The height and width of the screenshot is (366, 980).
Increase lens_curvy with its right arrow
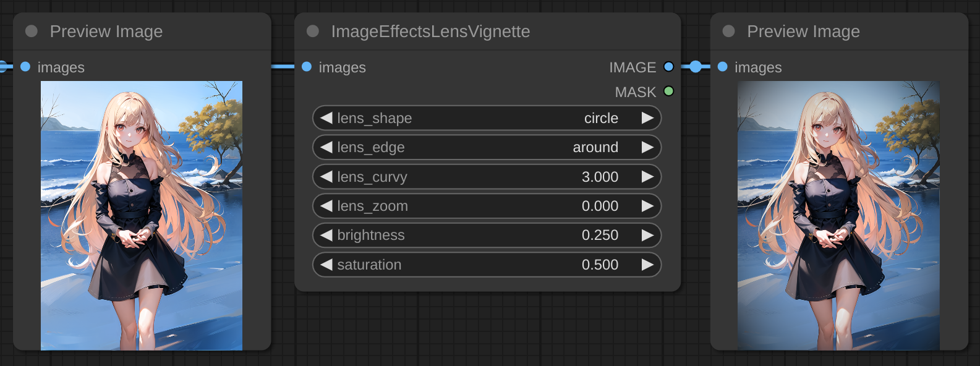point(647,177)
